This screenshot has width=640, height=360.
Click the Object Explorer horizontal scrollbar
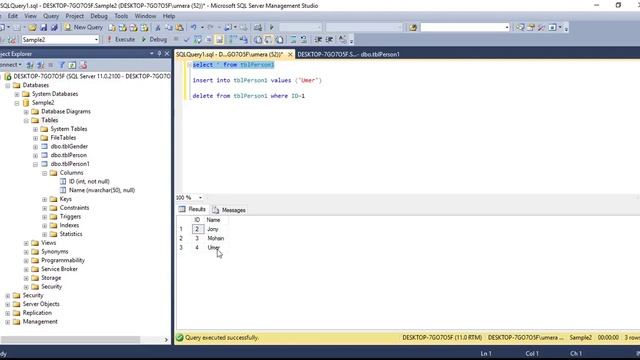(x=70, y=340)
